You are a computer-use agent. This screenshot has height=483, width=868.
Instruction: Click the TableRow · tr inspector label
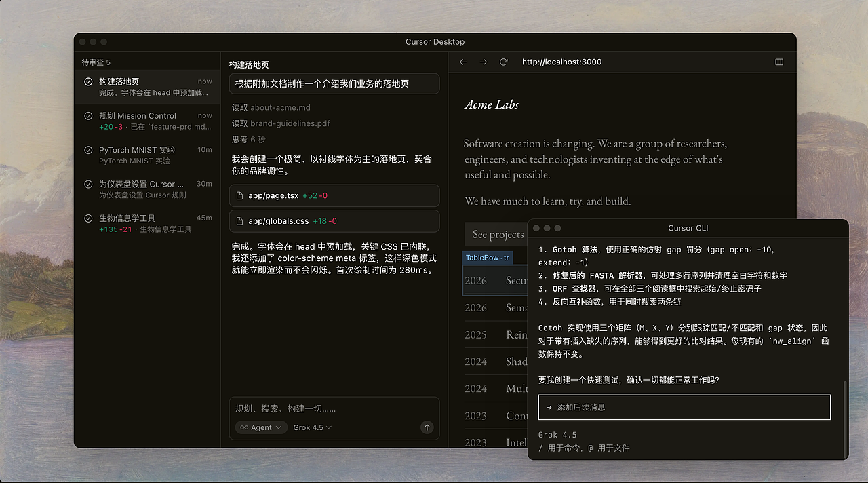pos(487,258)
